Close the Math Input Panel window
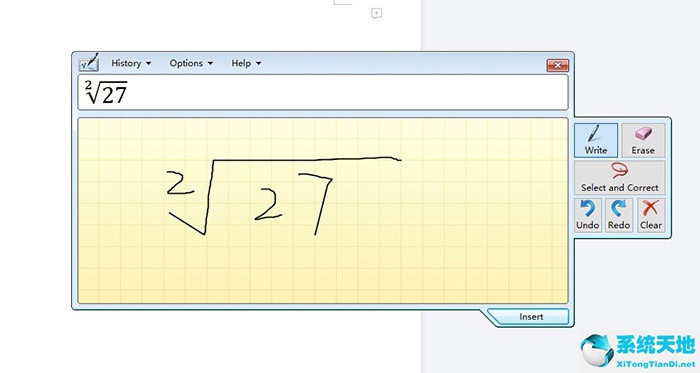Image resolution: width=700 pixels, height=373 pixels. pos(558,65)
